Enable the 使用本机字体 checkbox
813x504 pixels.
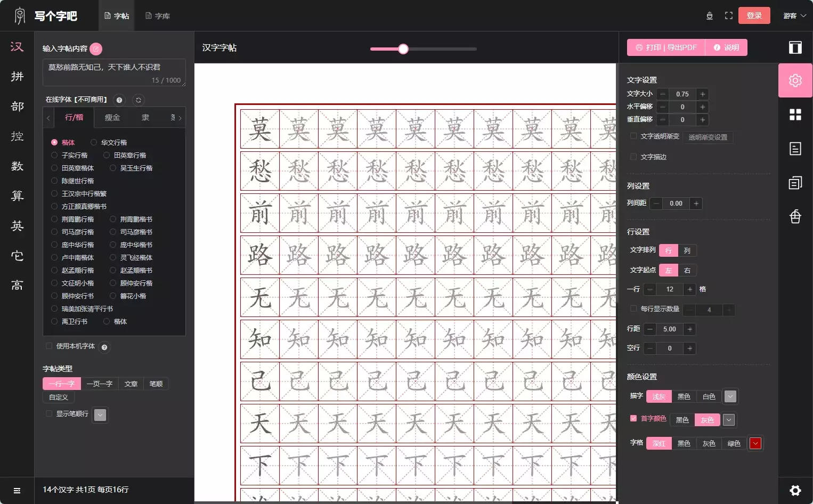[49, 346]
